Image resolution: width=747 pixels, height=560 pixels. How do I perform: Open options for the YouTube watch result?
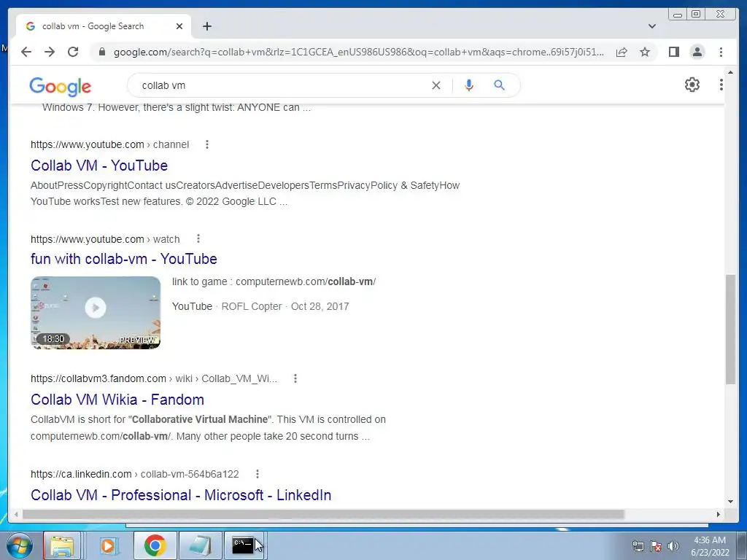198,238
